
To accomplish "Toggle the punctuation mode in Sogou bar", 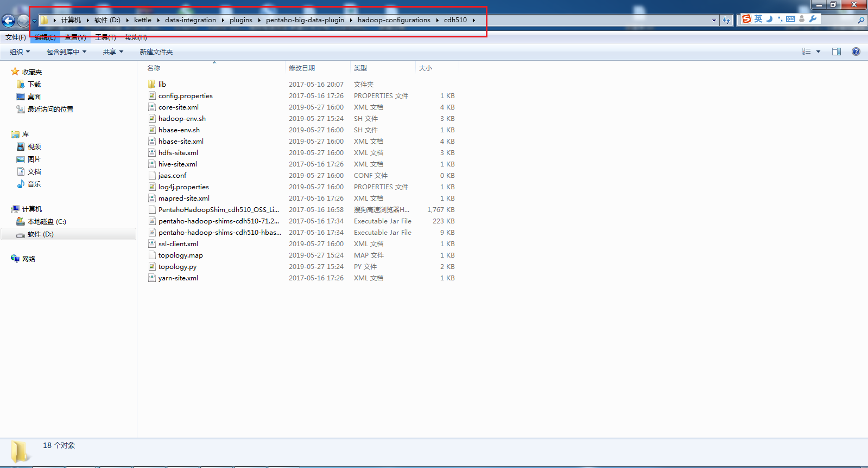I will 780,19.
